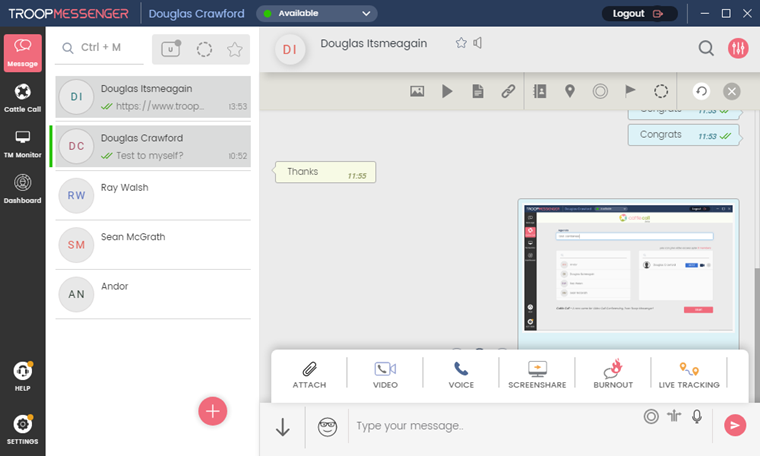Click the Logout button
The image size is (760, 456).
(639, 14)
